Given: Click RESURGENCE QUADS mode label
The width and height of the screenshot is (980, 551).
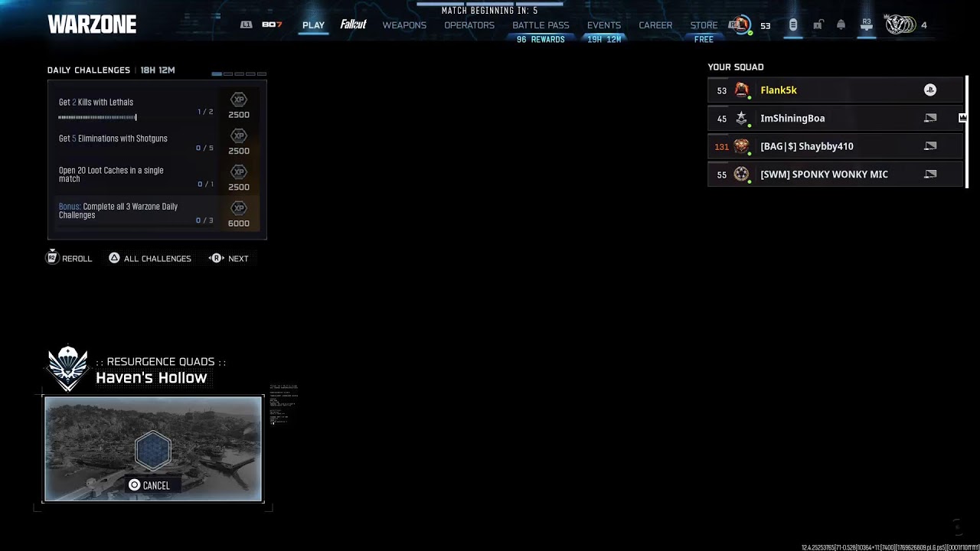Looking at the screenshot, I should point(161,361).
